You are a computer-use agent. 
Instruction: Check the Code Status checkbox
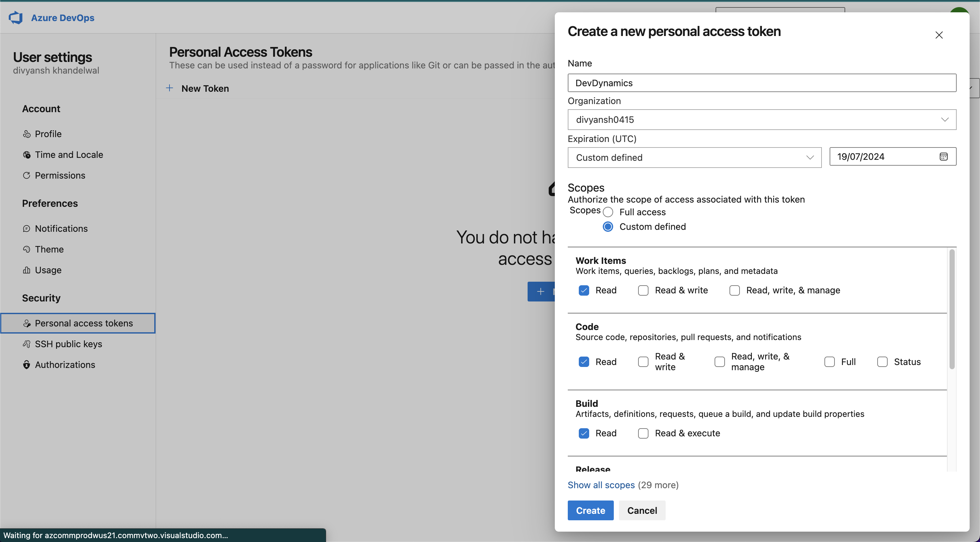click(x=882, y=361)
